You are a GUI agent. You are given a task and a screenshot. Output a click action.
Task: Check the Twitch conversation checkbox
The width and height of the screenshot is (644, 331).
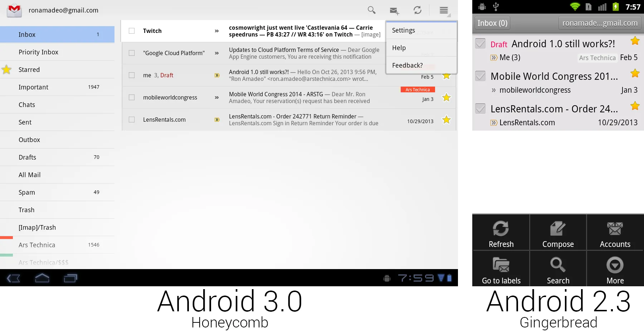[x=131, y=31]
